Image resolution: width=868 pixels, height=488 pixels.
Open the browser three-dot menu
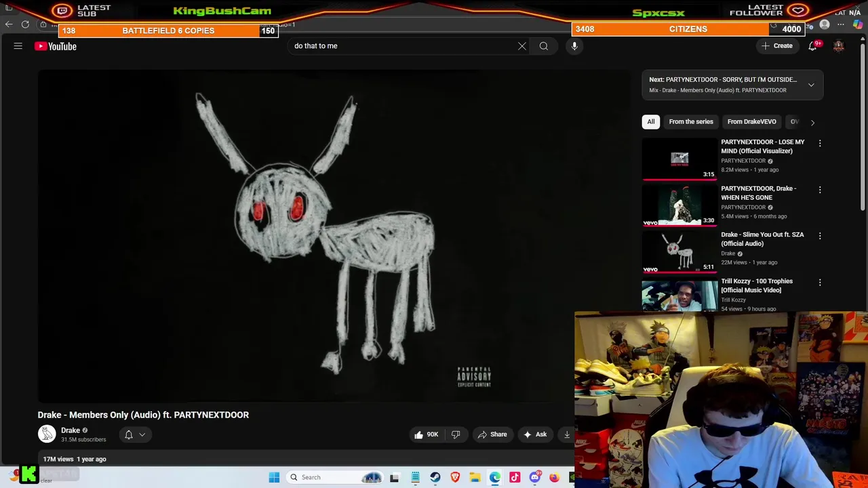click(x=841, y=25)
